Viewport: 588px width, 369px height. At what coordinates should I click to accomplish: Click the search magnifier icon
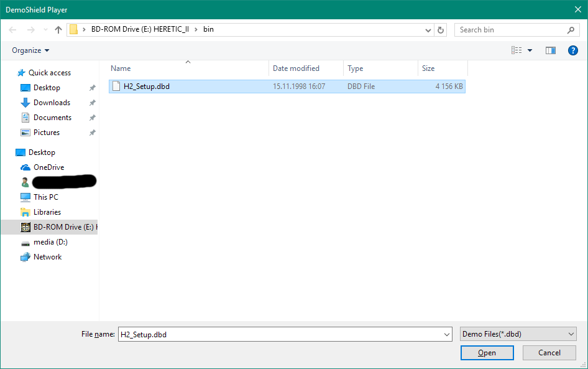[x=571, y=30]
